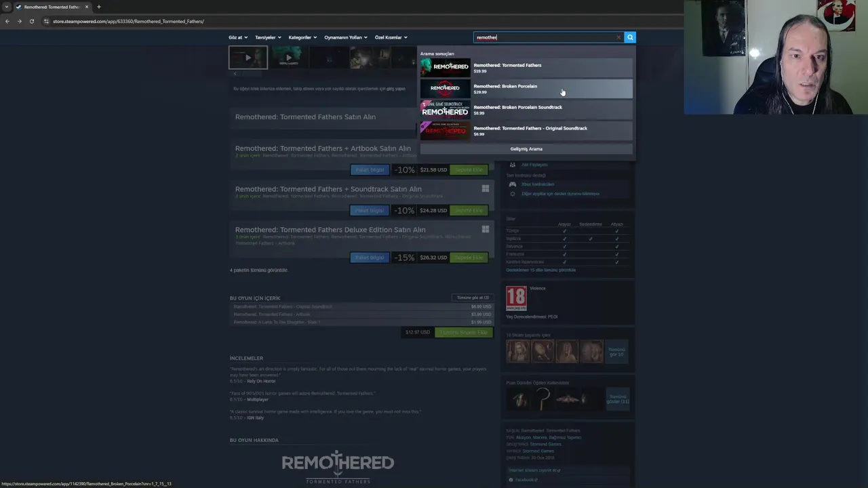Click Tümünü gör 10 achievements button
The image size is (868, 488).
pos(617,352)
